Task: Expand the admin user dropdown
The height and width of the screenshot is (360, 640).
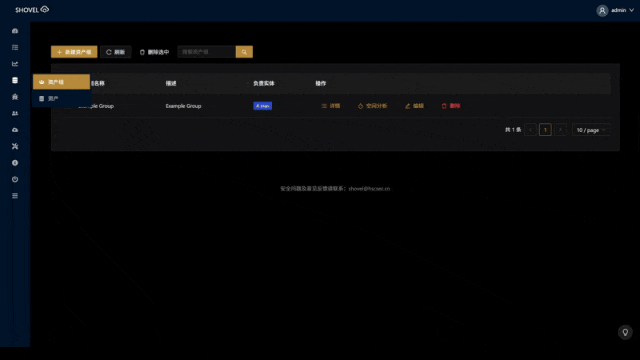Action: 615,10
